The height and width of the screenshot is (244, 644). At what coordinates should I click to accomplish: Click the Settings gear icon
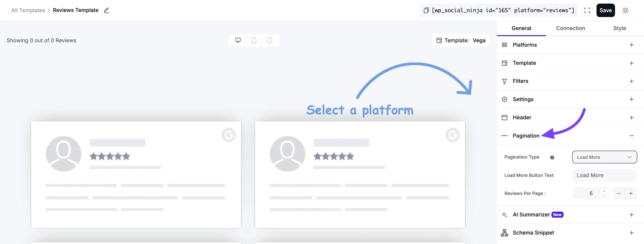click(x=505, y=99)
